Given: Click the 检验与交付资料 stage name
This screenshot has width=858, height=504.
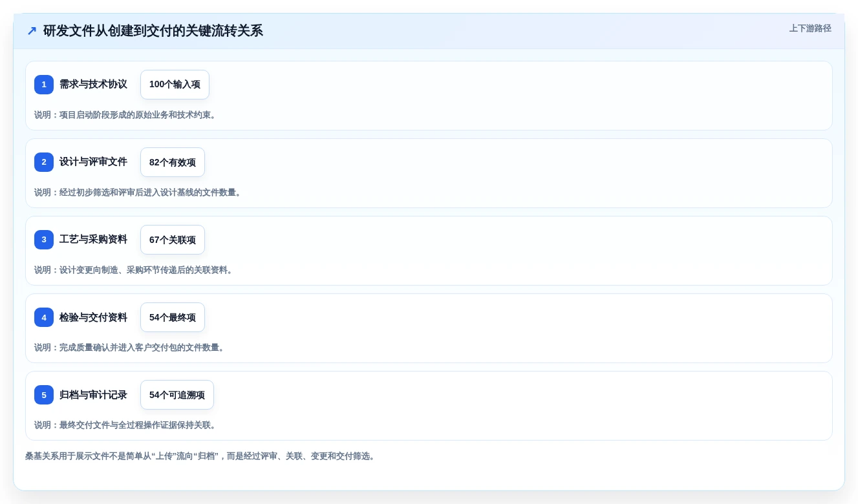Looking at the screenshot, I should pyautogui.click(x=93, y=317).
